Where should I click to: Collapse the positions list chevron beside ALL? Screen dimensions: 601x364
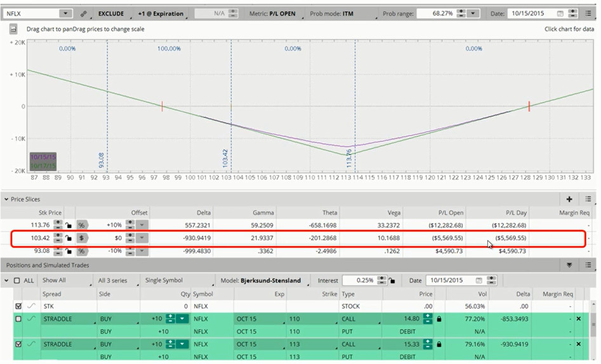(x=6, y=280)
